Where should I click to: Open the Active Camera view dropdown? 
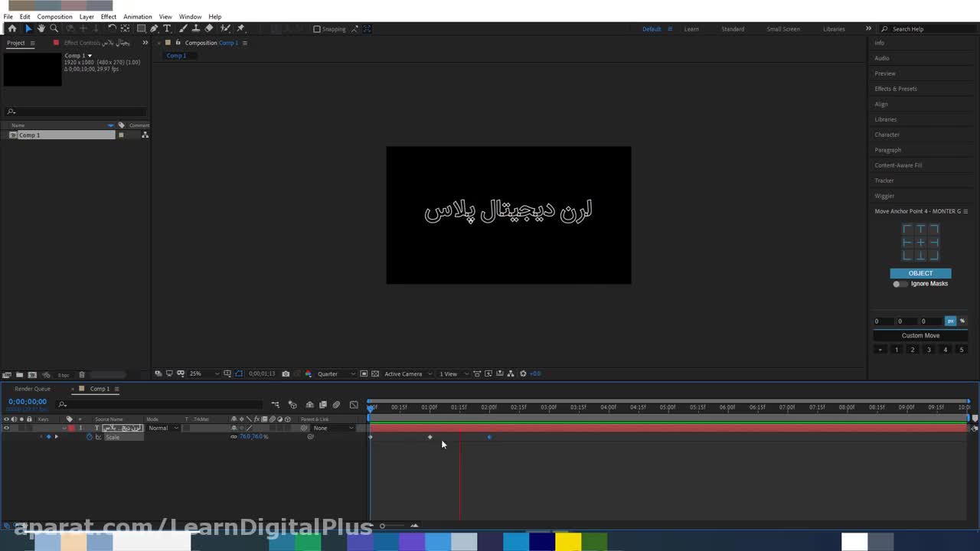407,374
